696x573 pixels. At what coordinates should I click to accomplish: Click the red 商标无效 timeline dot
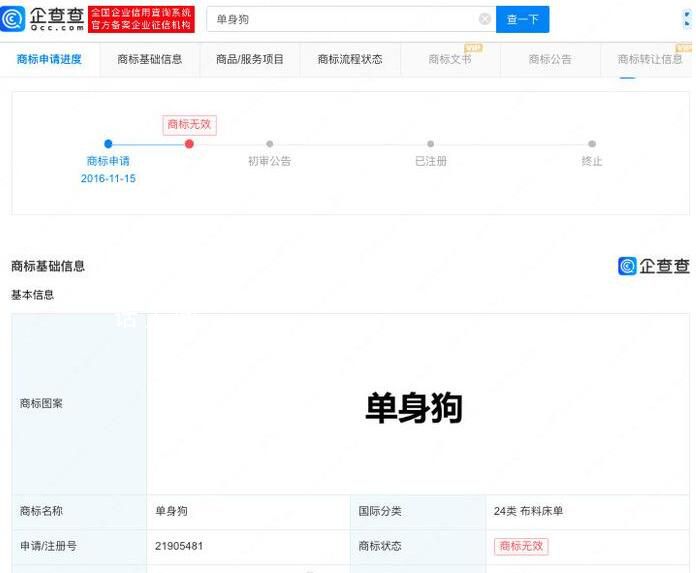[189, 144]
